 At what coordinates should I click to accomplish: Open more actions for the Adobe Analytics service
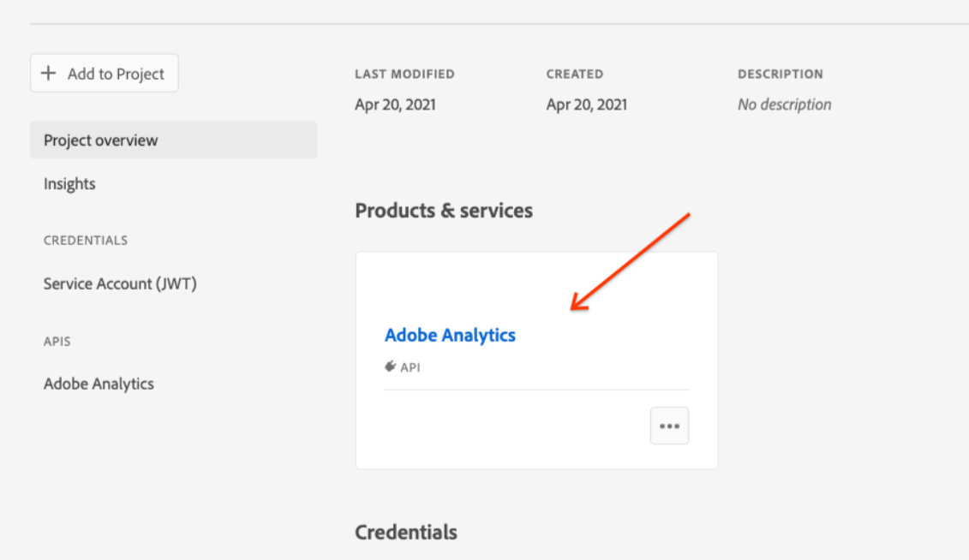pyautogui.click(x=669, y=426)
